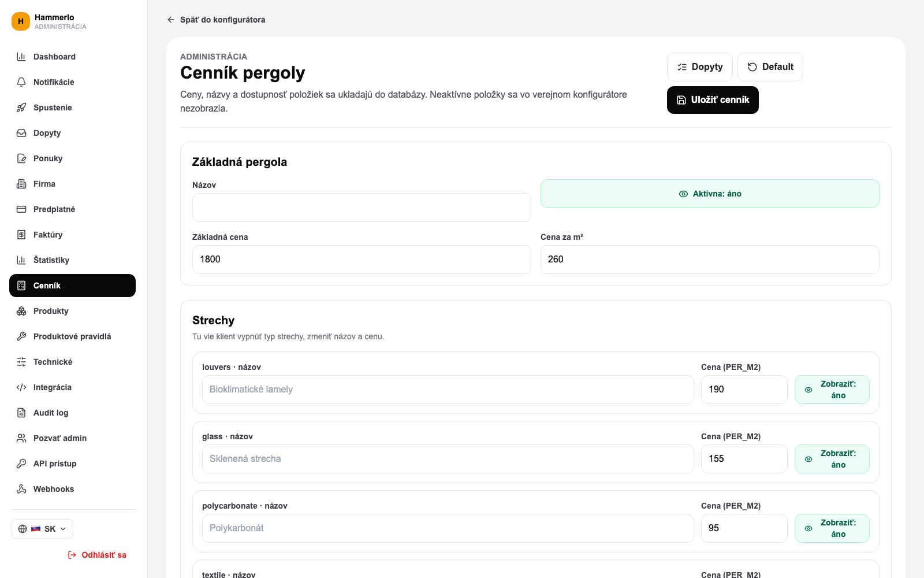Click the Audit log file icon

21,413
